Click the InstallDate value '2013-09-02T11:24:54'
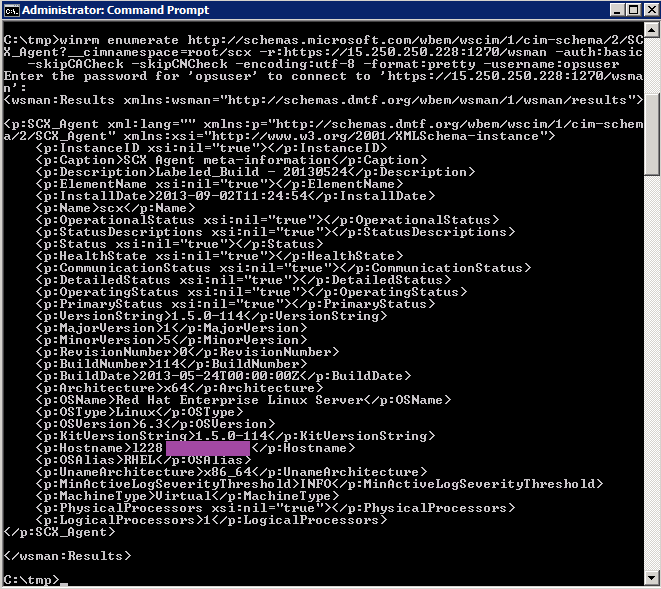The image size is (661, 589). (231, 196)
